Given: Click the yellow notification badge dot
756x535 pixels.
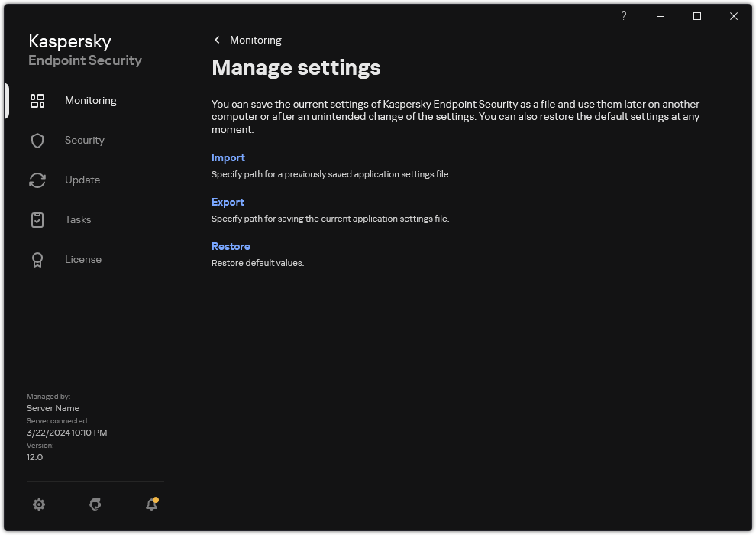Looking at the screenshot, I should 157,498.
